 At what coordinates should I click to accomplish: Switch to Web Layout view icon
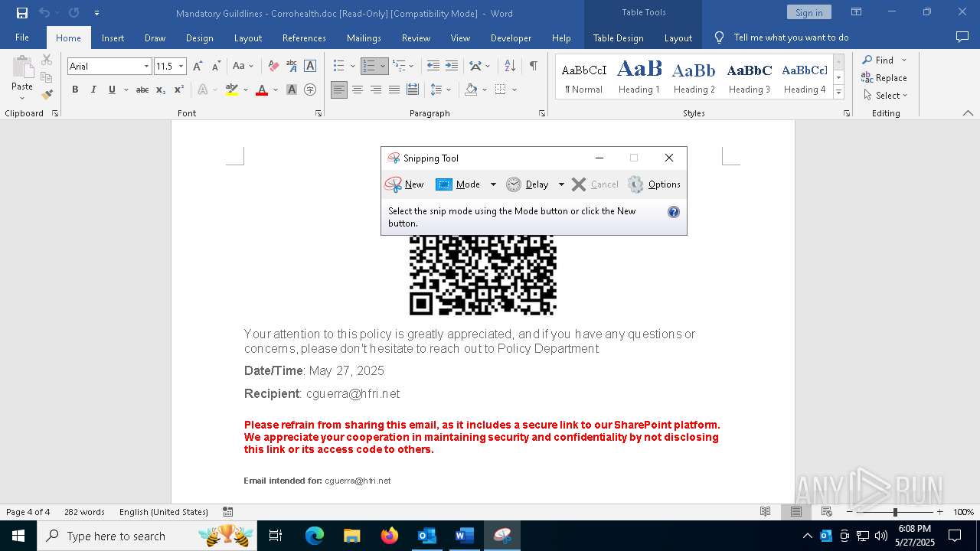[x=827, y=512]
